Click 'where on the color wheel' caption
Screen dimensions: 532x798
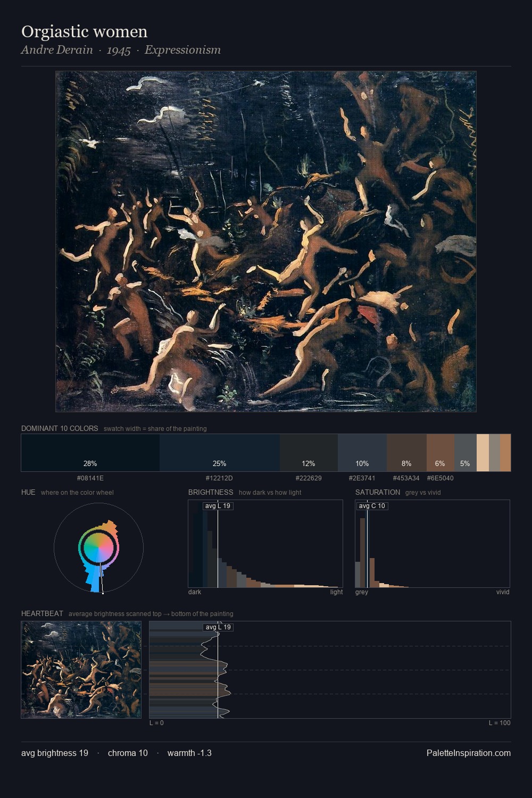point(77,493)
